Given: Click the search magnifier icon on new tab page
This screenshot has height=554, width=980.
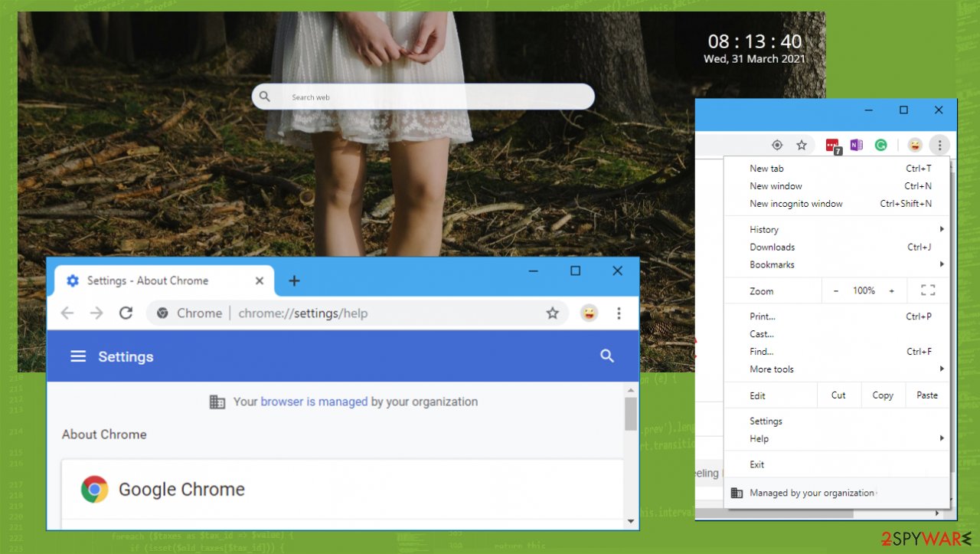Looking at the screenshot, I should 265,97.
